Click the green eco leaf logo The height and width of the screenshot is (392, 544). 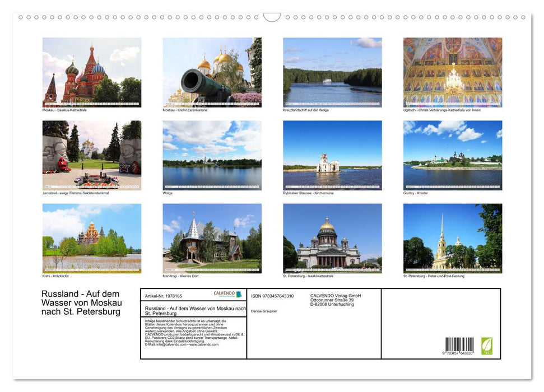(x=487, y=347)
